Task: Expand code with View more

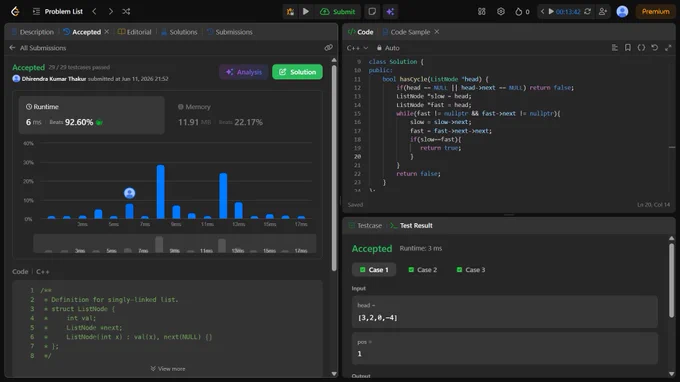Action: [168, 369]
